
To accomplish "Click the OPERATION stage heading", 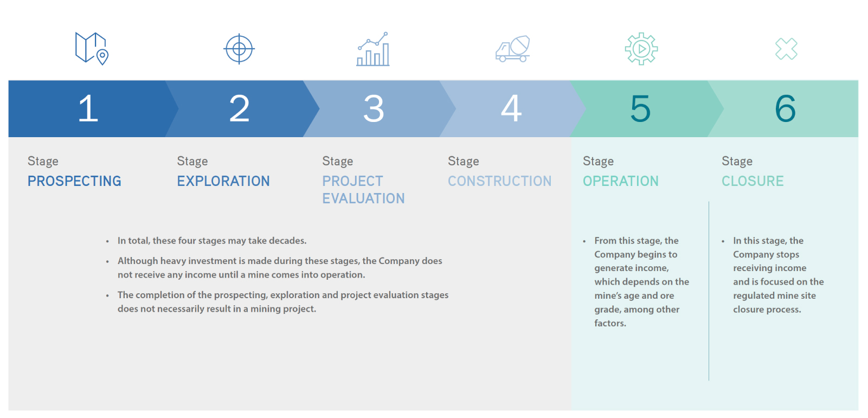I will tap(621, 181).
